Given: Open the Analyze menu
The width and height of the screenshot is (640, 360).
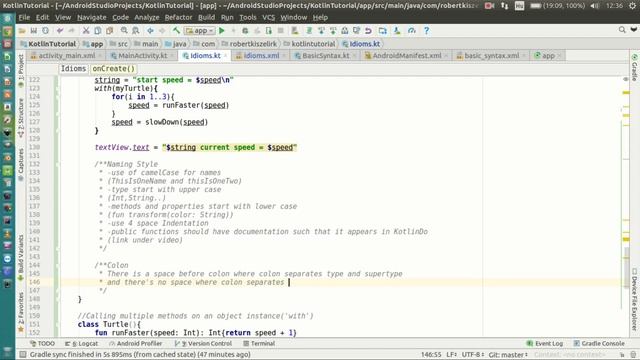Looking at the screenshot, I should (147, 18).
